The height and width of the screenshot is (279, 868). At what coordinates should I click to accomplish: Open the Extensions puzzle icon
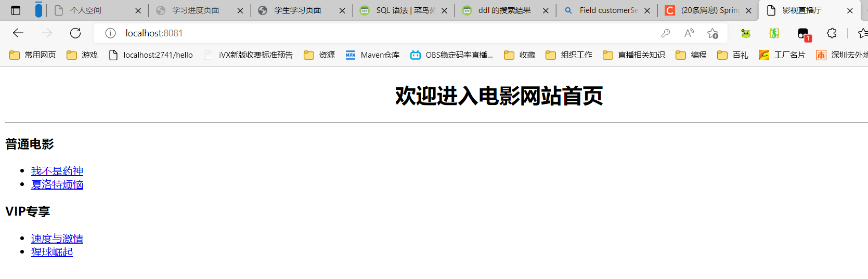pyautogui.click(x=832, y=33)
